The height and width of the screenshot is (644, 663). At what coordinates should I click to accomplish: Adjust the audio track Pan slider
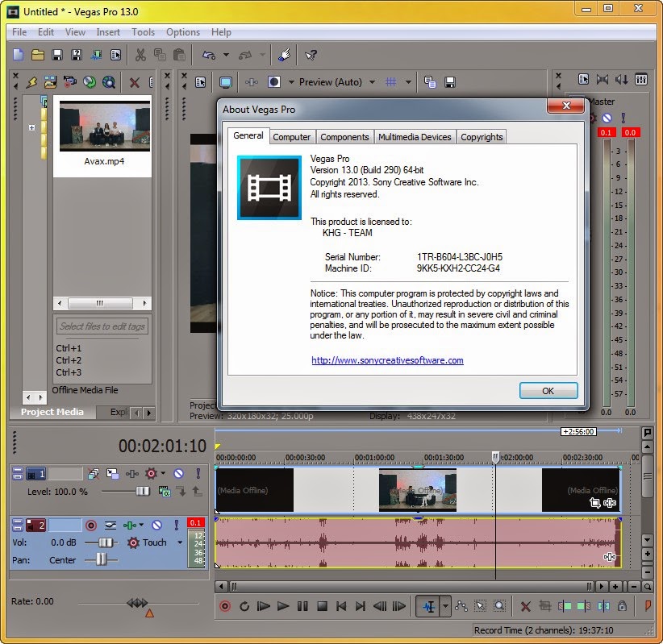[x=101, y=559]
